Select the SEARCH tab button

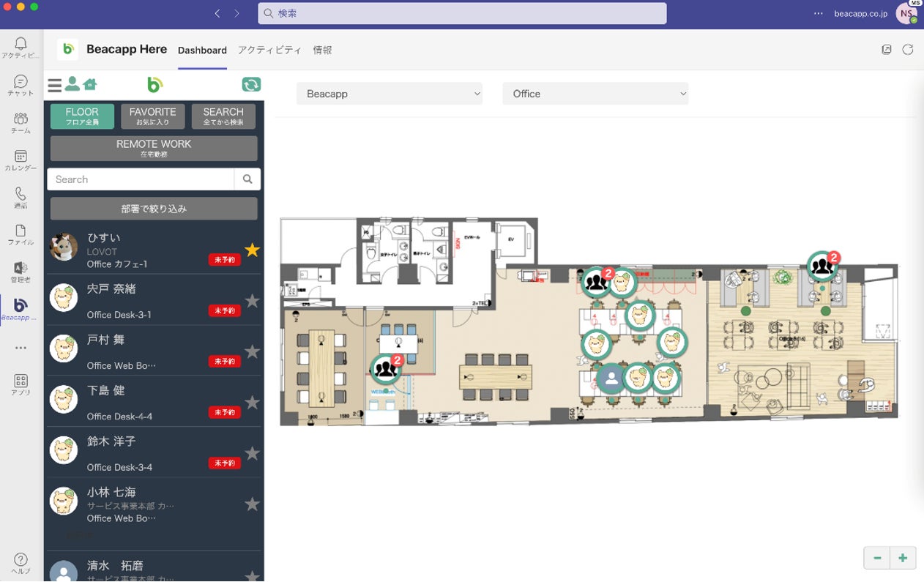click(223, 116)
